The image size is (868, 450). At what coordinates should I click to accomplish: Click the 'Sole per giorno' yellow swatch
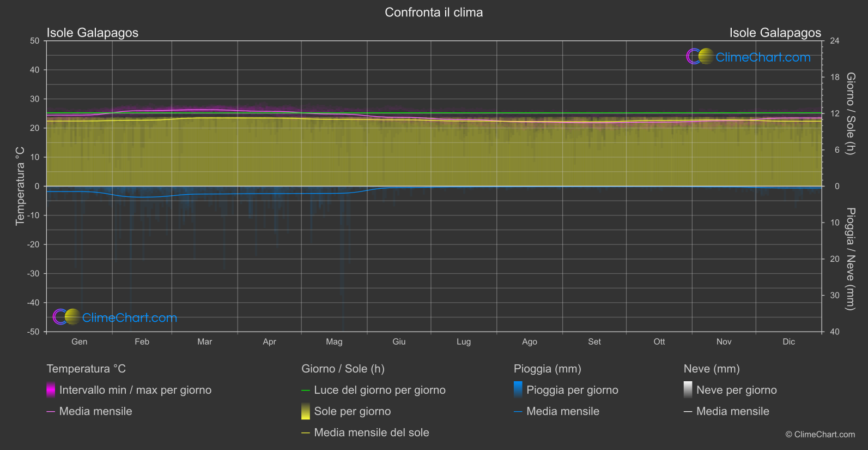[x=306, y=411]
